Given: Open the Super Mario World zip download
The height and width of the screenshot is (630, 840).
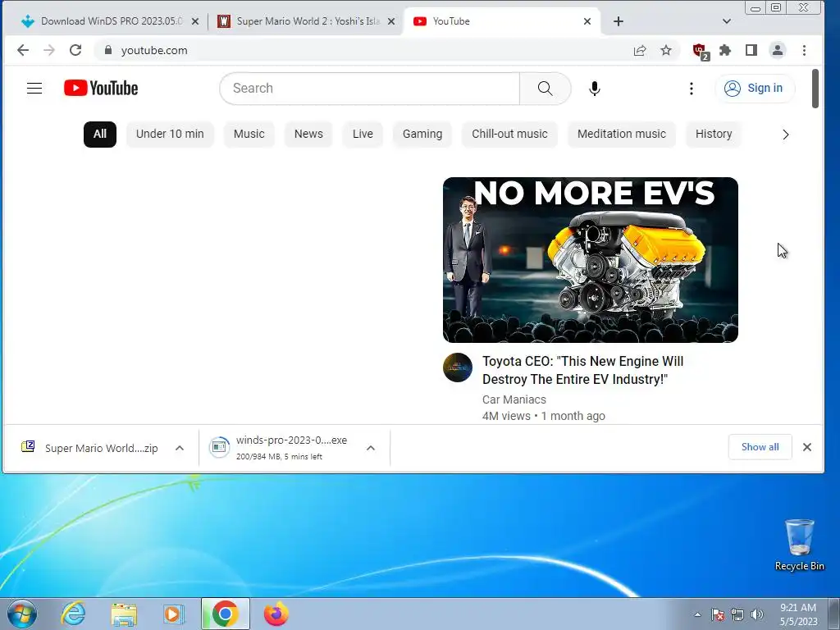Looking at the screenshot, I should point(101,448).
